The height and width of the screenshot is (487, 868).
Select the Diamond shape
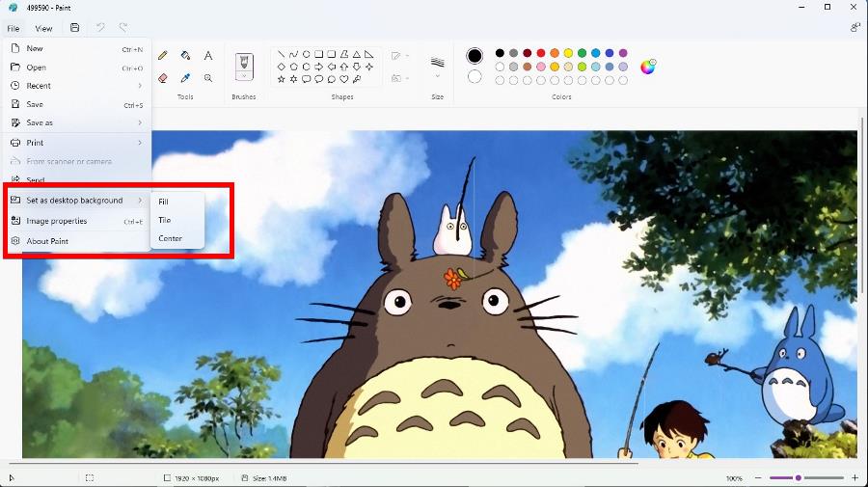(282, 67)
